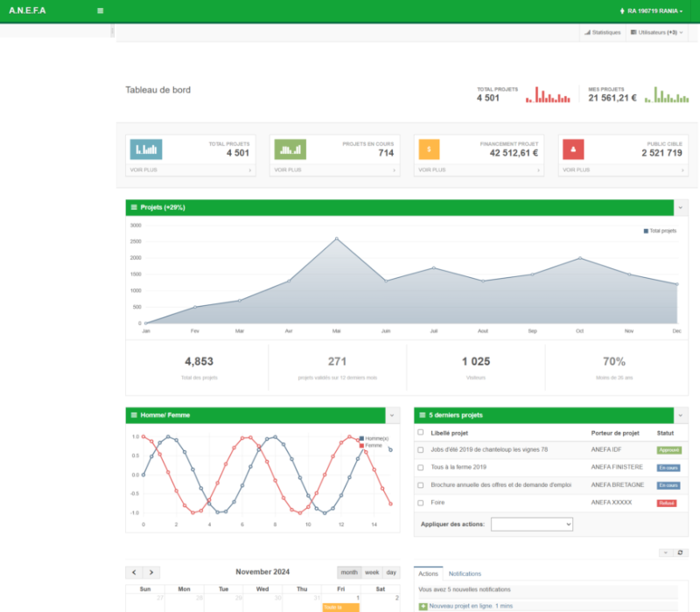
Task: Collapse the Homme/ Femme chart panel
Action: click(393, 414)
